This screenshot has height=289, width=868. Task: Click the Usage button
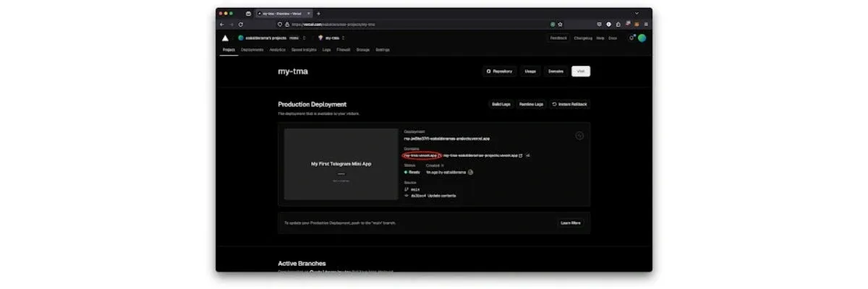[530, 72]
